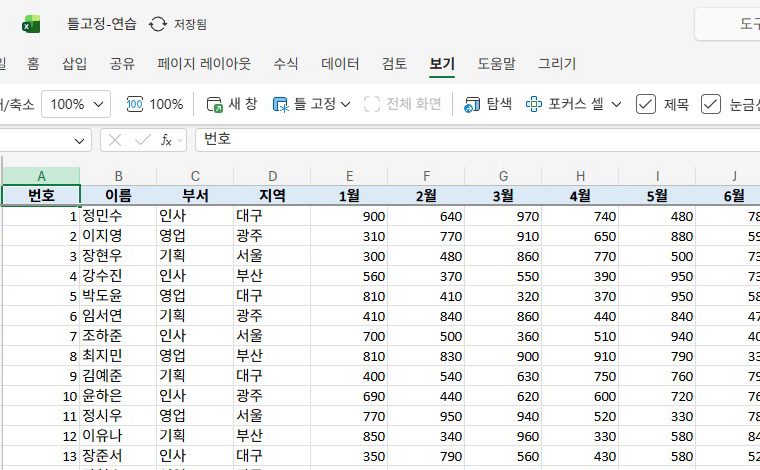Expand the Freeze Panes dropdown arrow
Screen dimensions: 760x470
[x=346, y=104]
